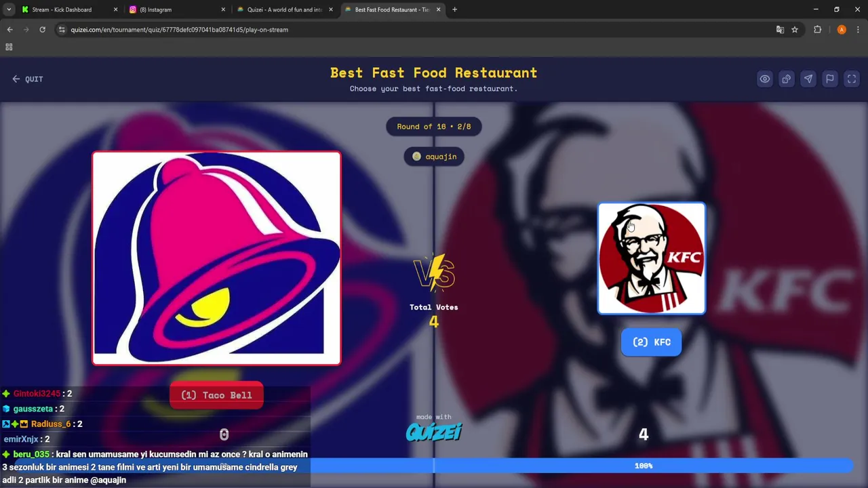Select the KFC logo image
Screen dimensions: 868x488
pyautogui.click(x=652, y=258)
